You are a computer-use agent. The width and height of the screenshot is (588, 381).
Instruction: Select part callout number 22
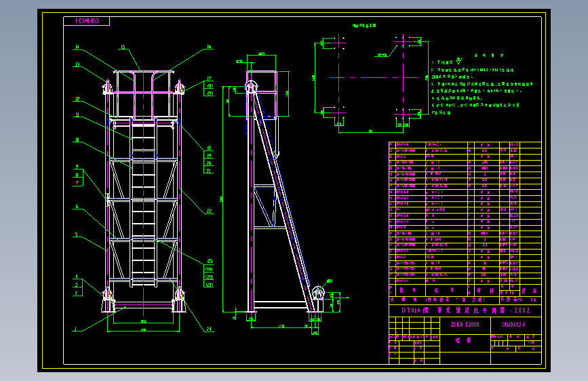(209, 211)
